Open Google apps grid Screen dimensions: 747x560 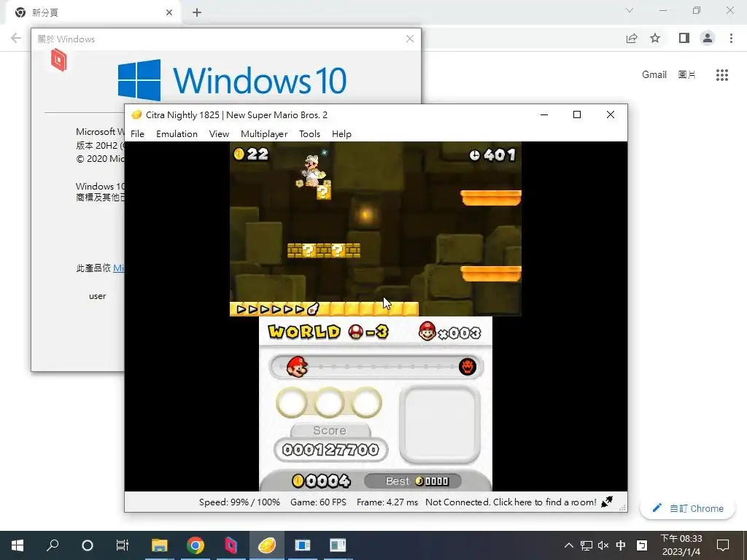pos(721,75)
